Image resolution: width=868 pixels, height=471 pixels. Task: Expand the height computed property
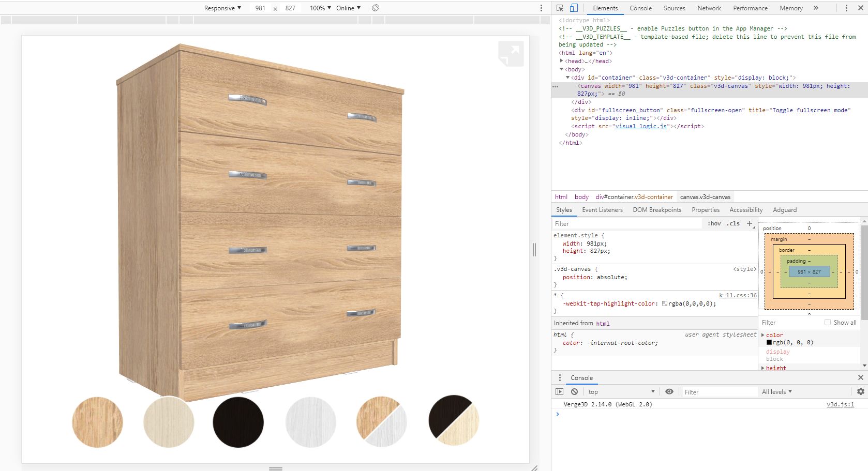click(763, 368)
